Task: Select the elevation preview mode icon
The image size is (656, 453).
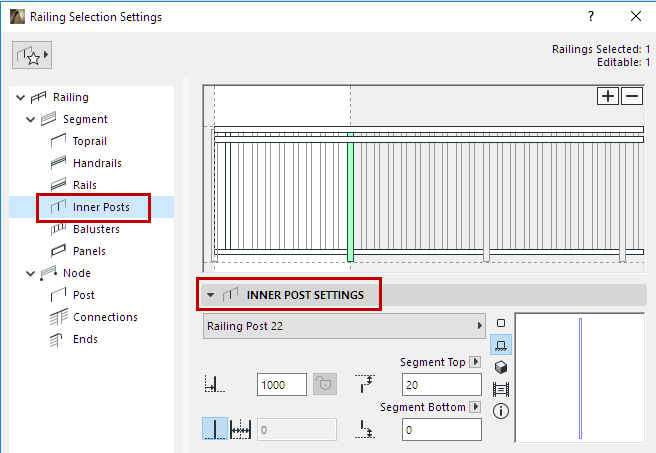Action: click(501, 345)
